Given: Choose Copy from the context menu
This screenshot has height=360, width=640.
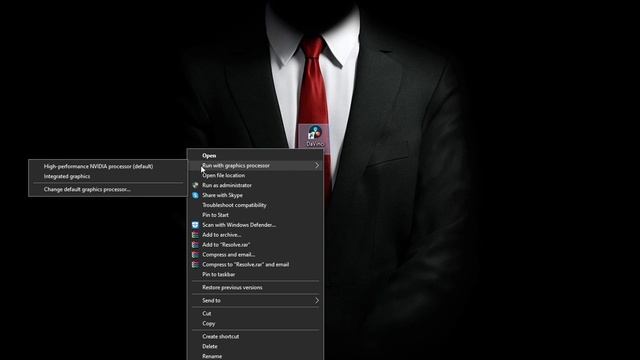Looking at the screenshot, I should pyautogui.click(x=256, y=323).
